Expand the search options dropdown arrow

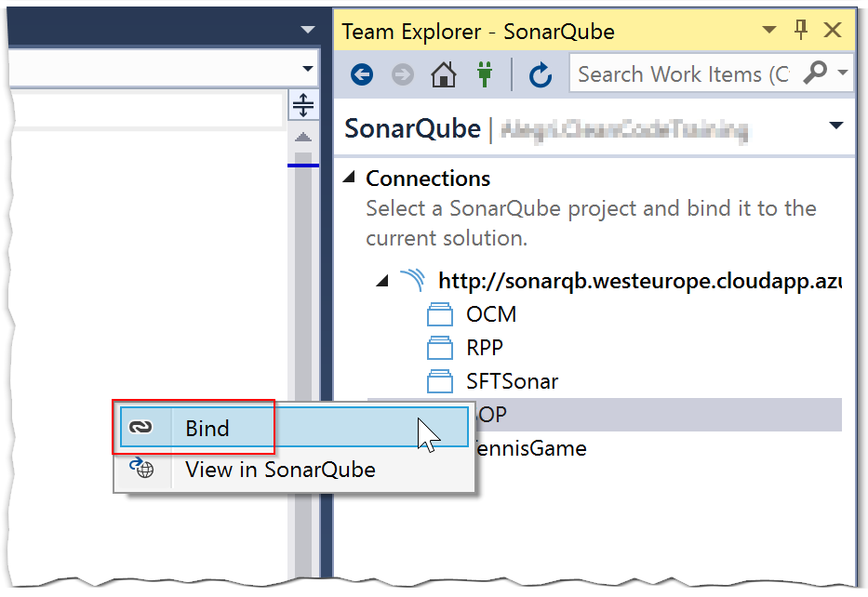coord(842,74)
